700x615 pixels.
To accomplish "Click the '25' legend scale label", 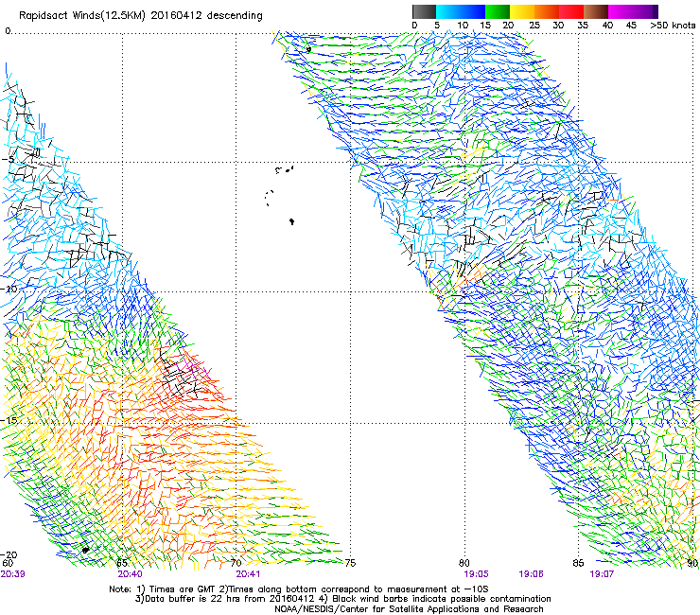I will (534, 26).
